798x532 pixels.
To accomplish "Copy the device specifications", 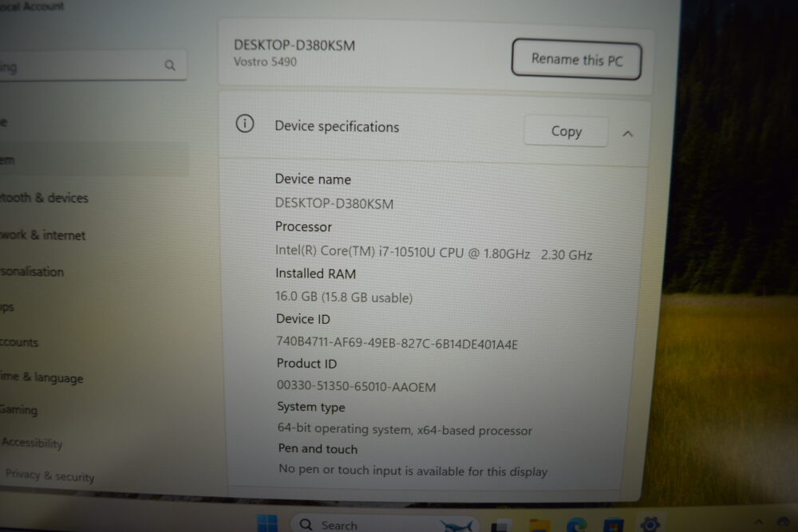I will pos(566,132).
